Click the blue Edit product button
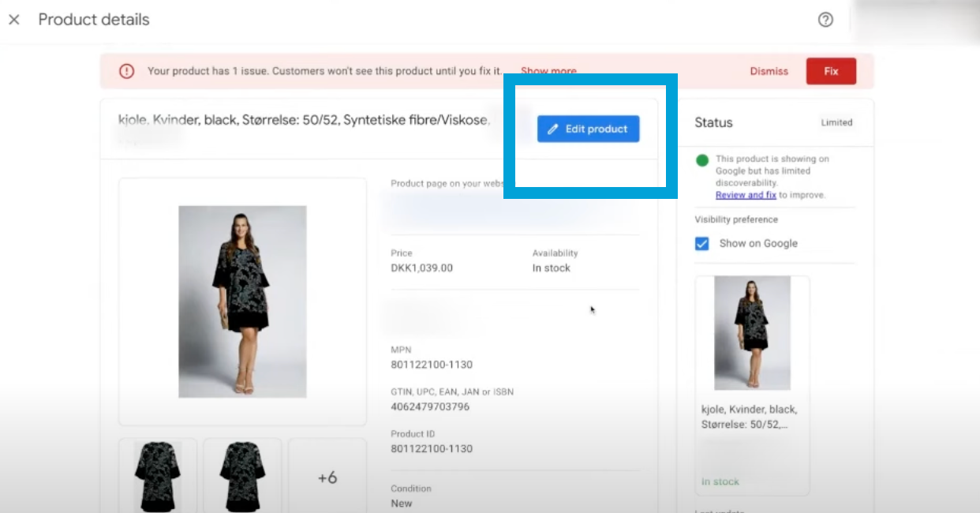 589,129
